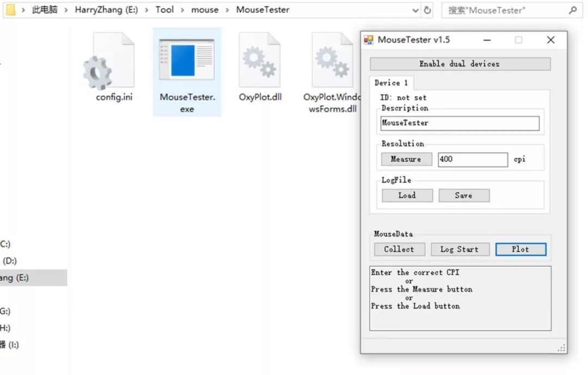Click the instructions text box in MouseTester
The height and width of the screenshot is (375, 588).
(460, 298)
